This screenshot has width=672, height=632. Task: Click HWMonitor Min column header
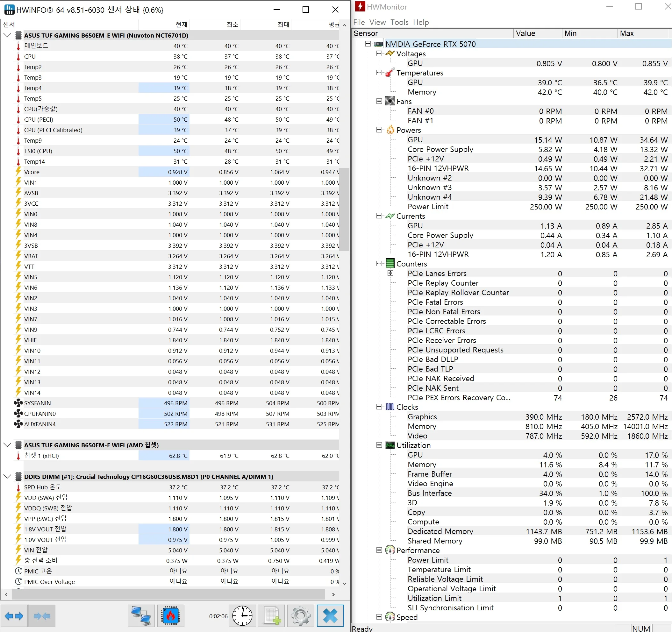pyautogui.click(x=590, y=33)
